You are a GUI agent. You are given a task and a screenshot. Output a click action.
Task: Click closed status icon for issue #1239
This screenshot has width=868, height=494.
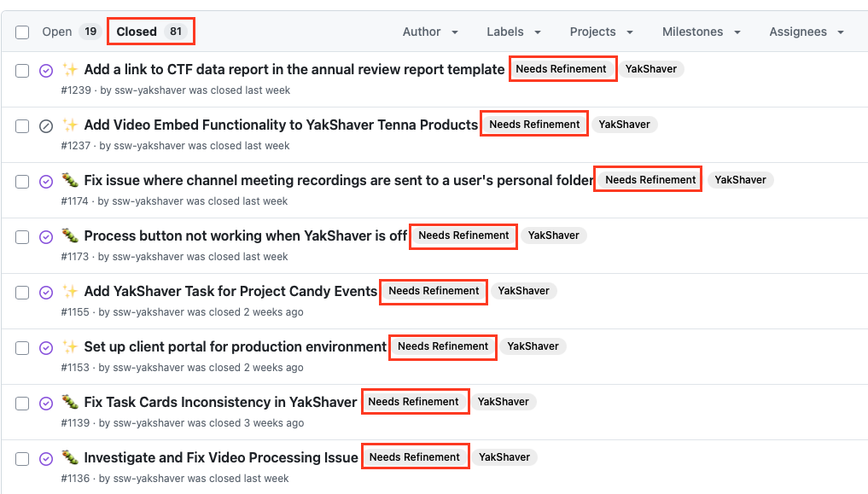pyautogui.click(x=46, y=71)
